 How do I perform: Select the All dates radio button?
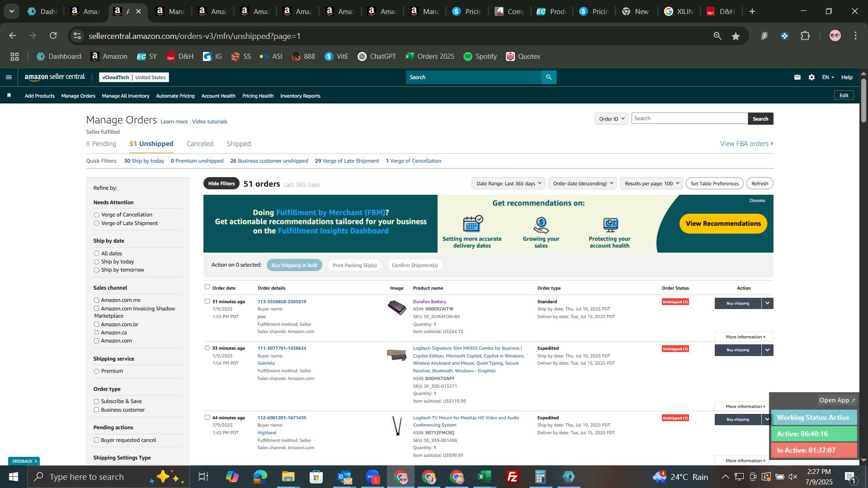[x=96, y=254]
